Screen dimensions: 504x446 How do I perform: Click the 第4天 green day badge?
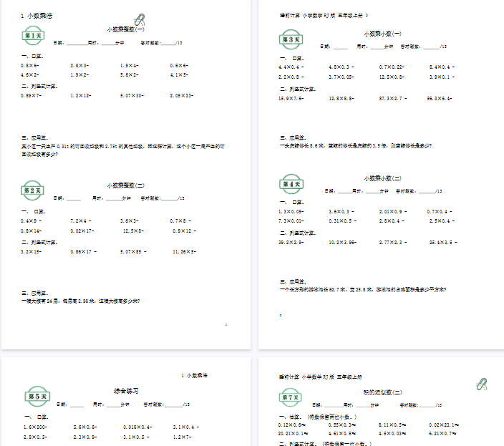pyautogui.click(x=291, y=184)
